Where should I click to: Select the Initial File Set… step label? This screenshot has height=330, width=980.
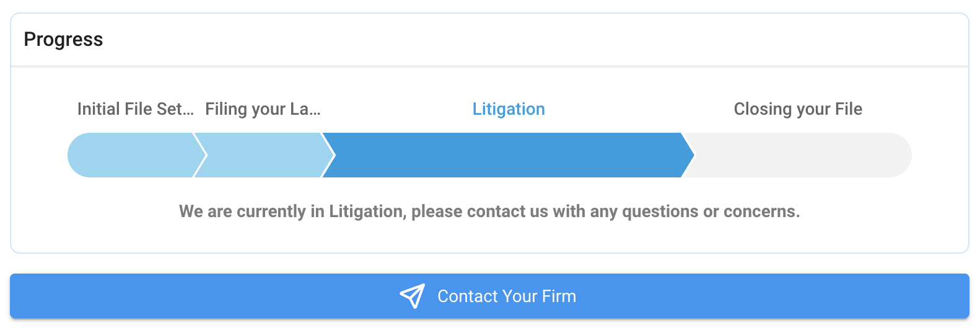coord(135,109)
